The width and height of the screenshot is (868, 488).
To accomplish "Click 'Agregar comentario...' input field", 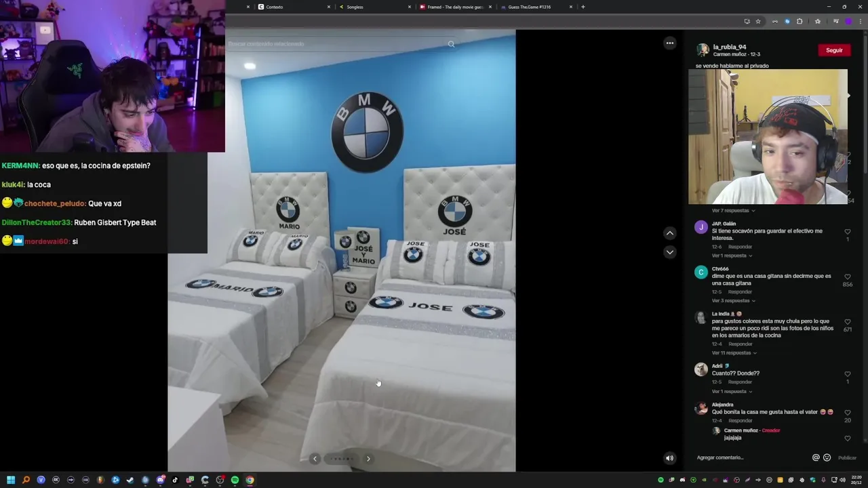I will tap(751, 457).
